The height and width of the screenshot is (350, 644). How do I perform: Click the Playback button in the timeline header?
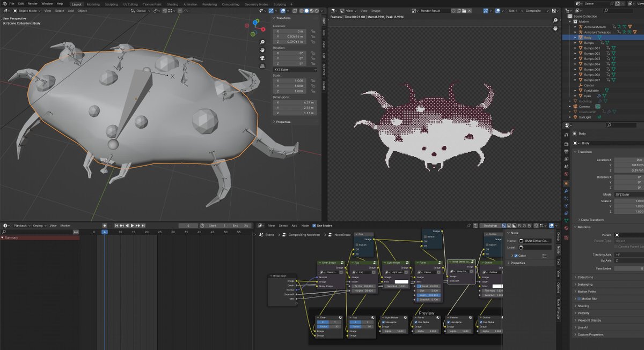click(x=21, y=226)
